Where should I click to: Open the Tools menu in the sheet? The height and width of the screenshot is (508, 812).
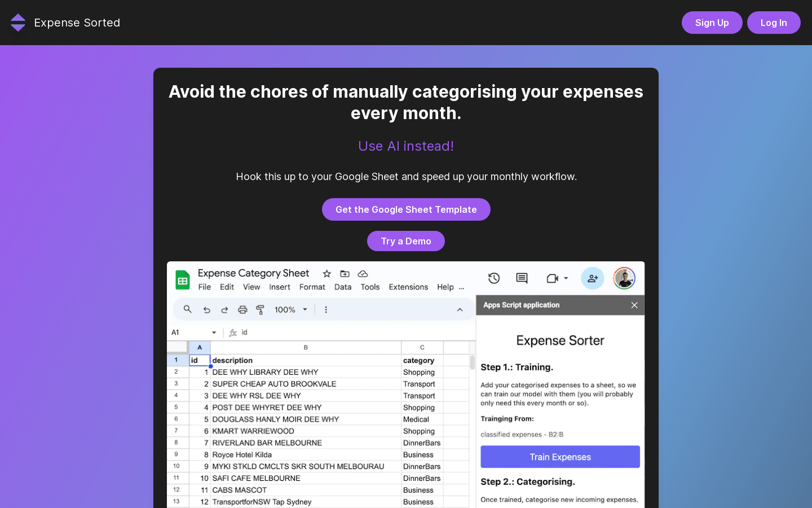tap(370, 287)
